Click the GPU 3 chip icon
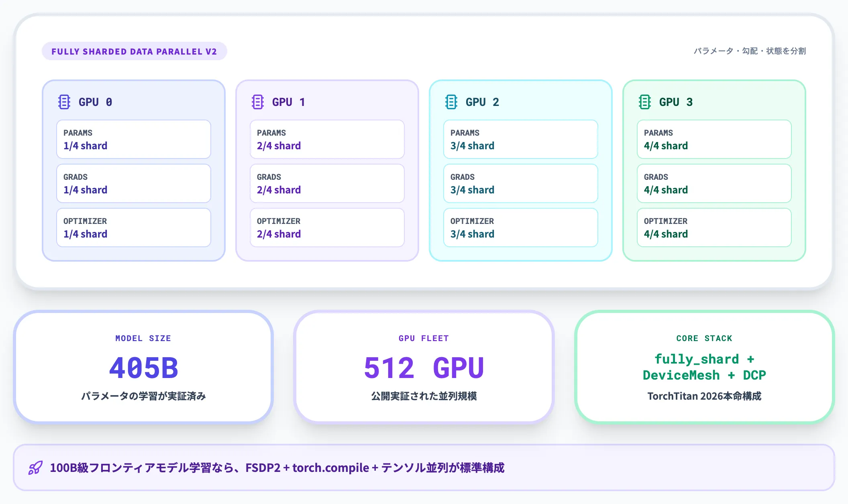 pos(645,102)
